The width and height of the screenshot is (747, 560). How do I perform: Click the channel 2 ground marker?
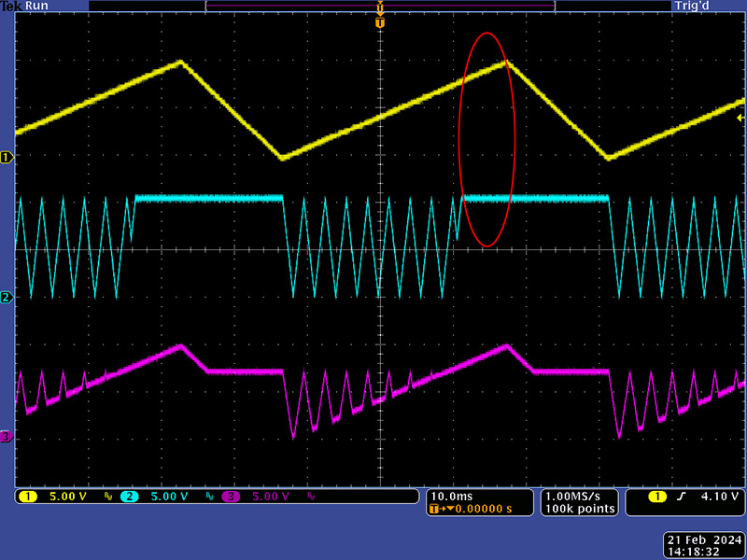point(6,297)
